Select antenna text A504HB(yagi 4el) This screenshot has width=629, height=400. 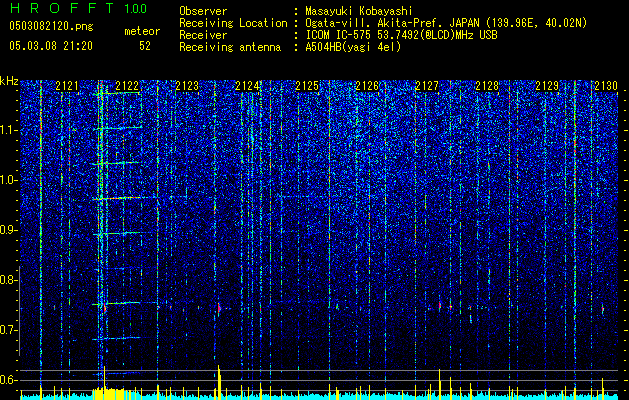pos(353,47)
